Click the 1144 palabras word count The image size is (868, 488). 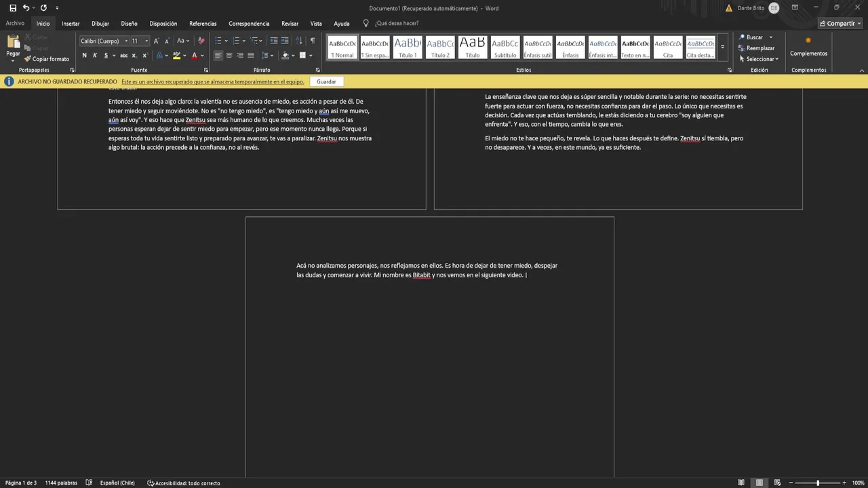pyautogui.click(x=60, y=483)
